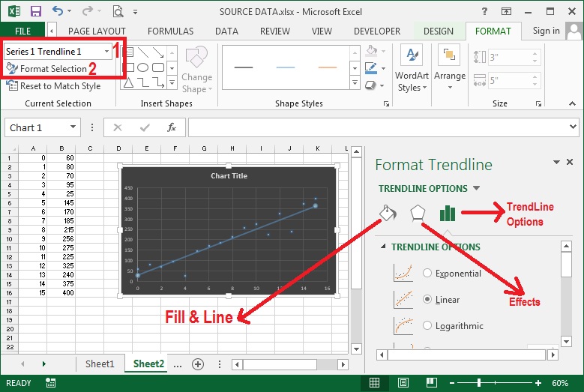Click the Save icon in quick access toolbar
Viewport: 584px width, 392px height.
click(36, 11)
